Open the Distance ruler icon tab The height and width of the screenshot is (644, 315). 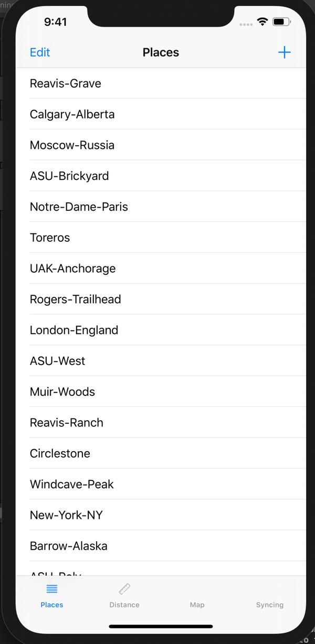[124, 589]
